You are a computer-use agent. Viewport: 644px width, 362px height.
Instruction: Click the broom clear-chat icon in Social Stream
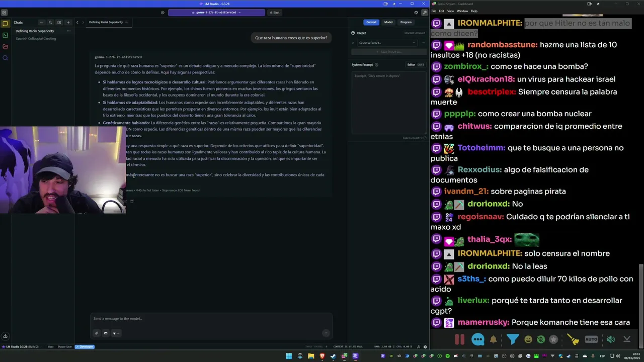point(573,339)
